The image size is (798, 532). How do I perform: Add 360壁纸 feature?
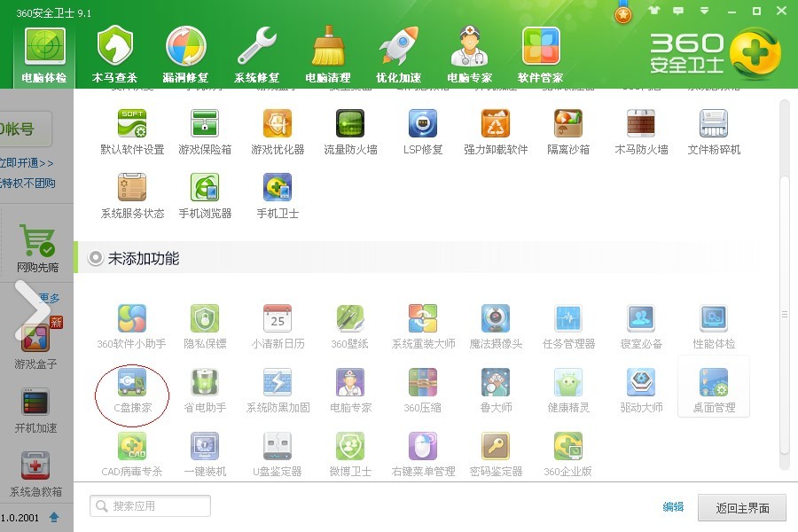click(350, 325)
